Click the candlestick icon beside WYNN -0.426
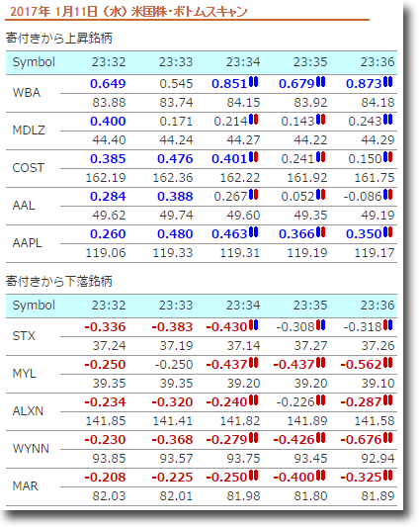 (x=320, y=438)
